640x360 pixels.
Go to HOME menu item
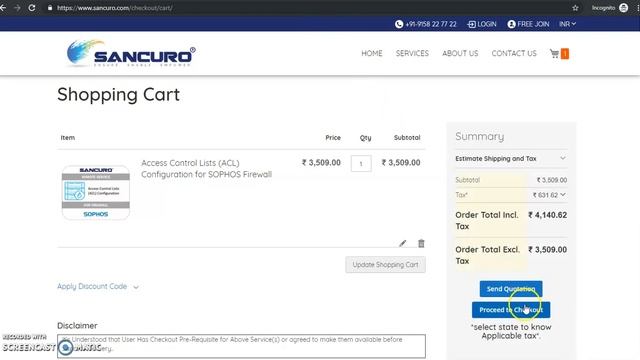tap(372, 53)
